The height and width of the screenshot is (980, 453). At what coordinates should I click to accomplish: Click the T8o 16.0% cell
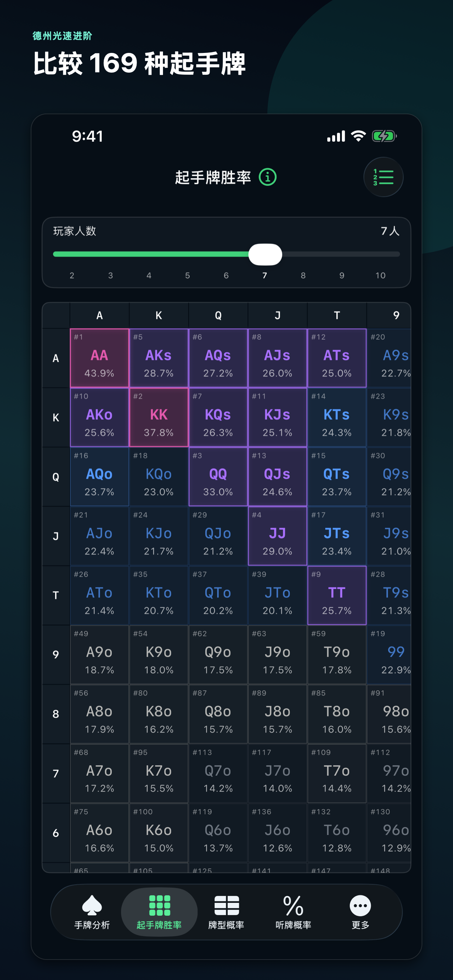(x=337, y=714)
